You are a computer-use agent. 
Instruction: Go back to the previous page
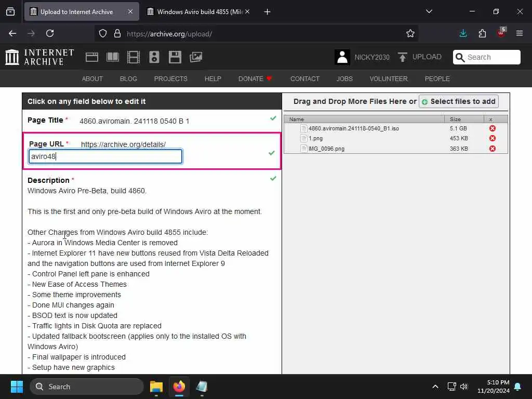[x=12, y=33]
